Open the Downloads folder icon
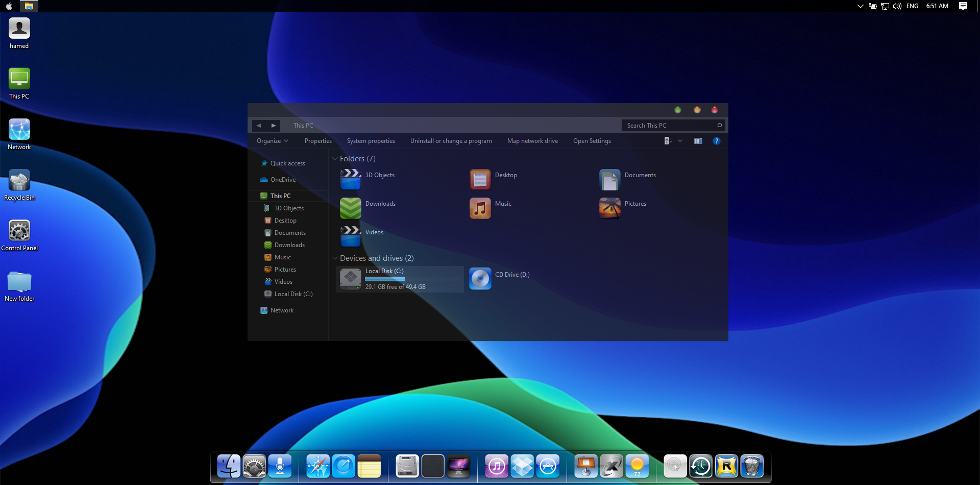The width and height of the screenshot is (980, 485). click(351, 208)
